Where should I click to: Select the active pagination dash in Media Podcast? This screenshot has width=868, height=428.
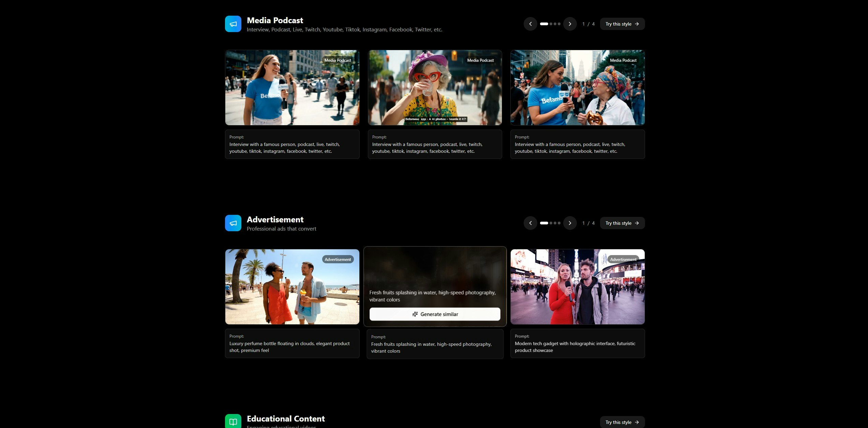coord(544,24)
